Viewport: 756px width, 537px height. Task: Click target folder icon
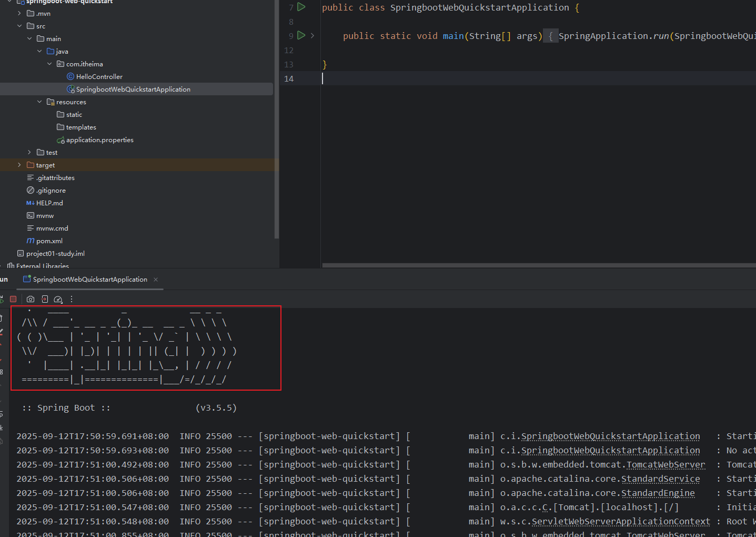tap(31, 165)
